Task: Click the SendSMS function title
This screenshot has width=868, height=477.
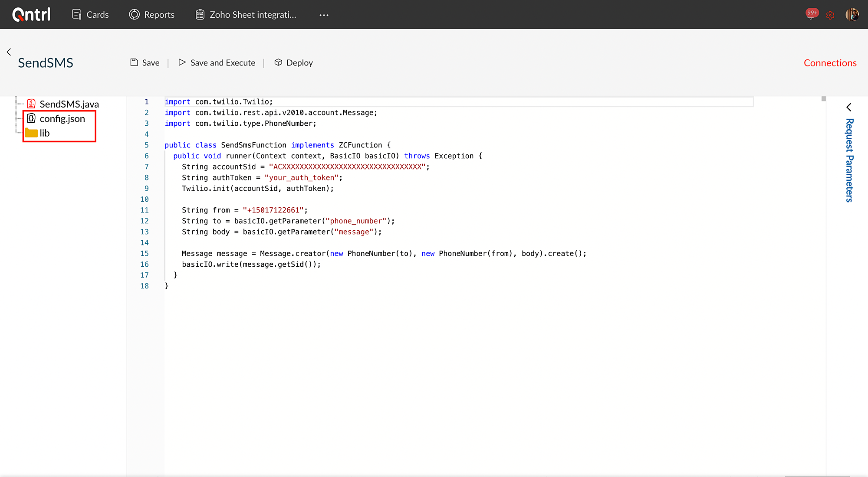Action: point(46,63)
